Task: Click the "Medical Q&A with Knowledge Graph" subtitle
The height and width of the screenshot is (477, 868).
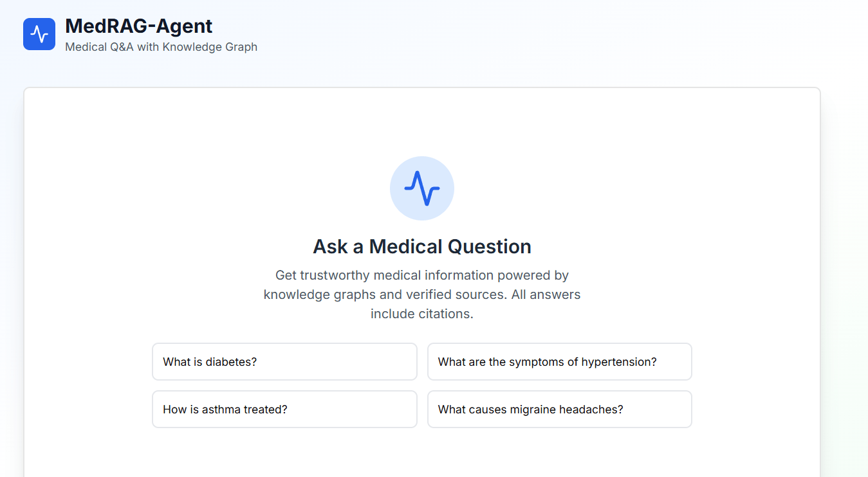Action: (x=161, y=47)
